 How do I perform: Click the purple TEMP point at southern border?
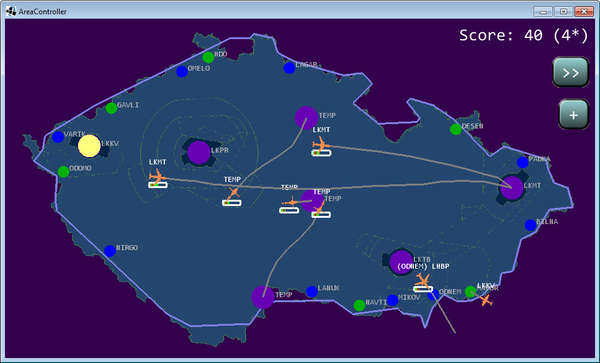click(263, 297)
